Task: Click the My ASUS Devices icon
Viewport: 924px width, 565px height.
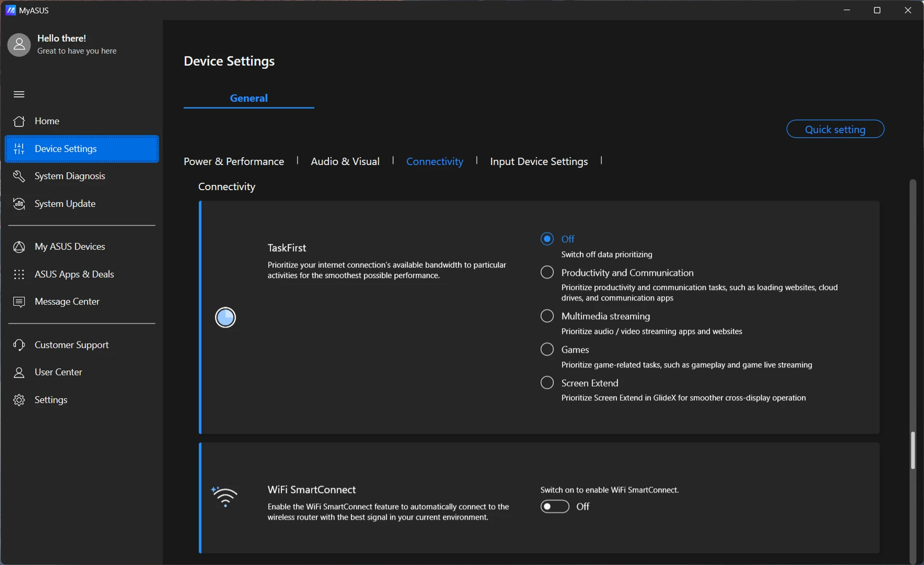Action: (x=19, y=247)
